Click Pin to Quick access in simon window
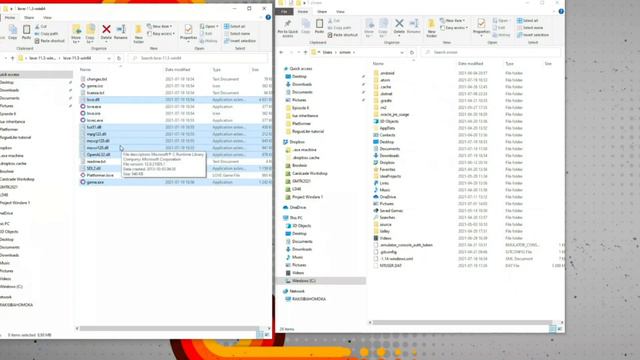Image resolution: width=640 pixels, height=360 pixels. point(287,28)
